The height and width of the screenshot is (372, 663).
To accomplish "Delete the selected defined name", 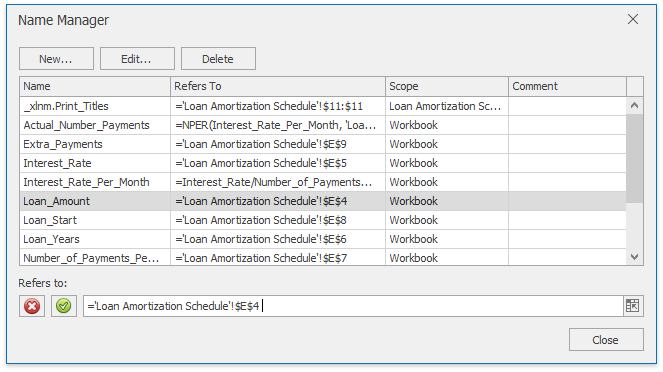I will (218, 59).
